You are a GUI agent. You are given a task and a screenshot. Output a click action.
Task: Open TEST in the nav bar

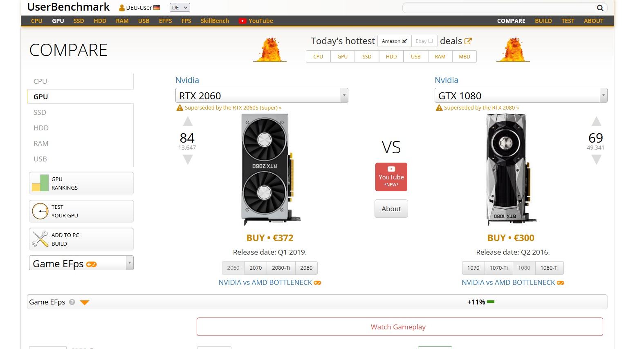[x=568, y=21]
